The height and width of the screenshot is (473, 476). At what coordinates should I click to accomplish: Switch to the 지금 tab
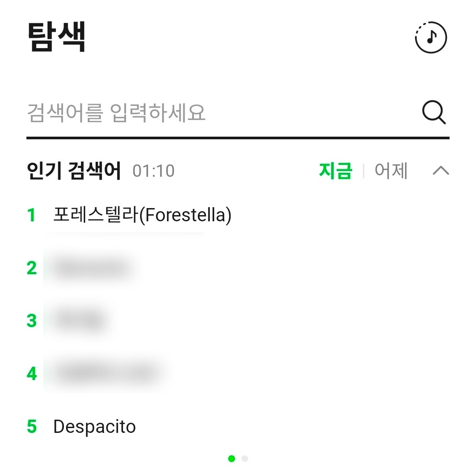point(335,171)
